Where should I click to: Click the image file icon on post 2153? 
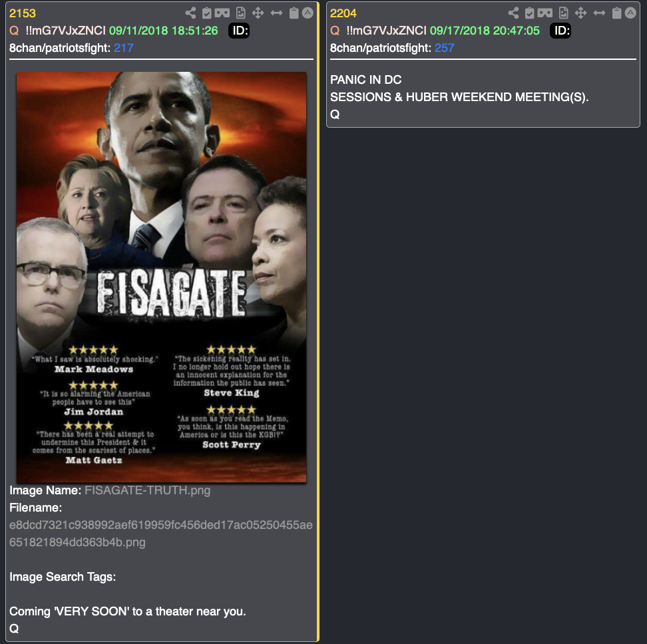[240, 13]
